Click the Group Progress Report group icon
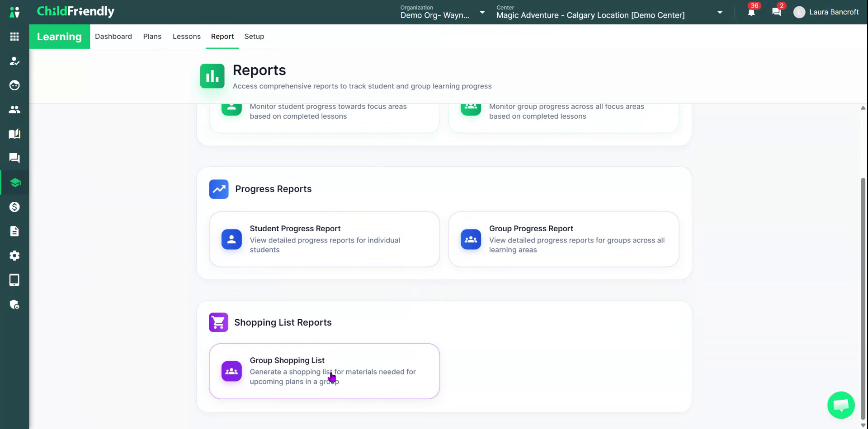The image size is (868, 429). click(x=471, y=239)
